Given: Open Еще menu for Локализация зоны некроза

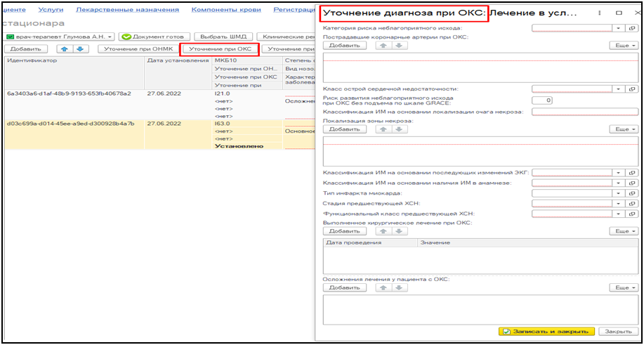Looking at the screenshot, I should point(623,129).
